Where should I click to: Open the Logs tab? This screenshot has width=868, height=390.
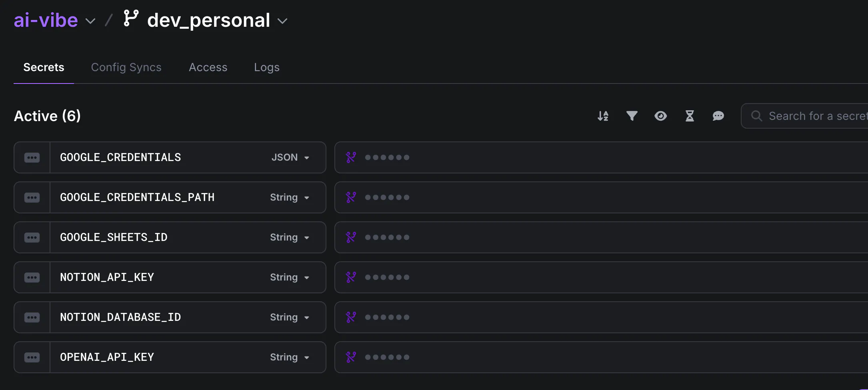267,67
